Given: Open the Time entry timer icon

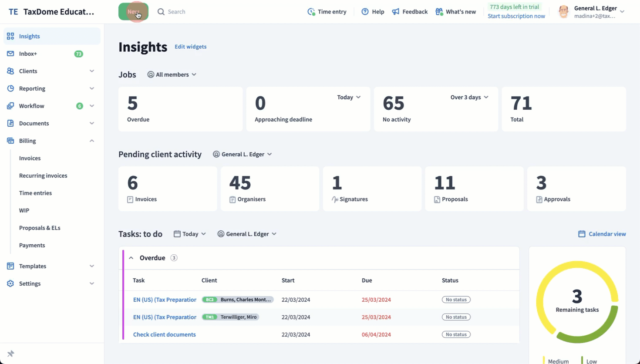Looking at the screenshot, I should tap(311, 12).
